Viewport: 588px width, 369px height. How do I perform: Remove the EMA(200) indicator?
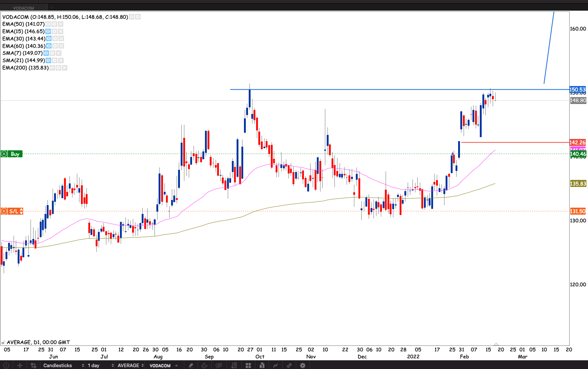pos(64,68)
